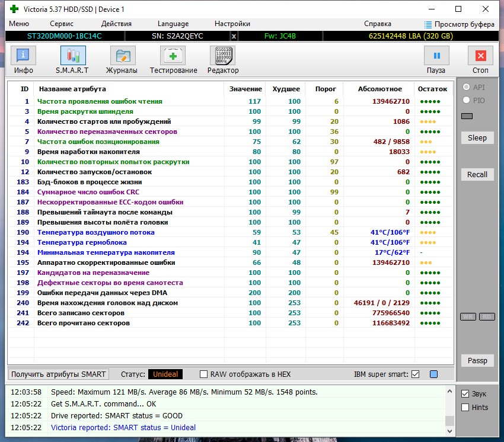Image resolution: width=504 pixels, height=442 pixels.
Task: Sort by Остаток column header
Action: 432,89
